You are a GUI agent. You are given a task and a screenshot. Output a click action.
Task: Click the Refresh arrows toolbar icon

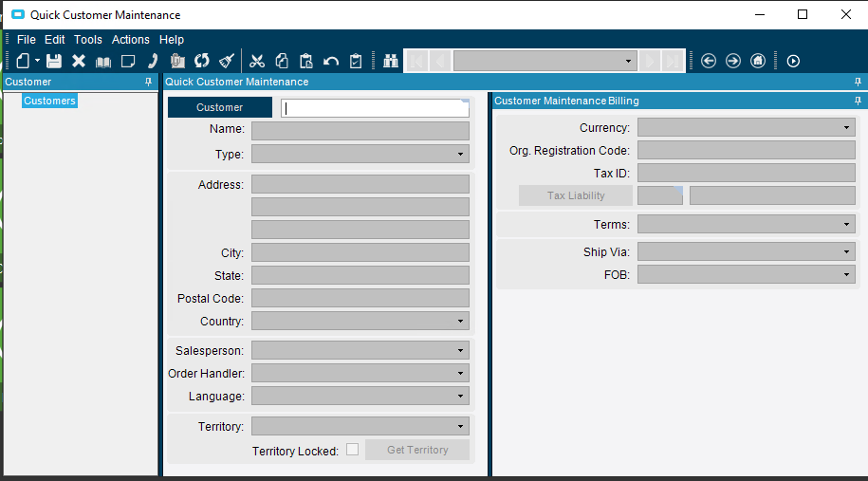click(202, 61)
